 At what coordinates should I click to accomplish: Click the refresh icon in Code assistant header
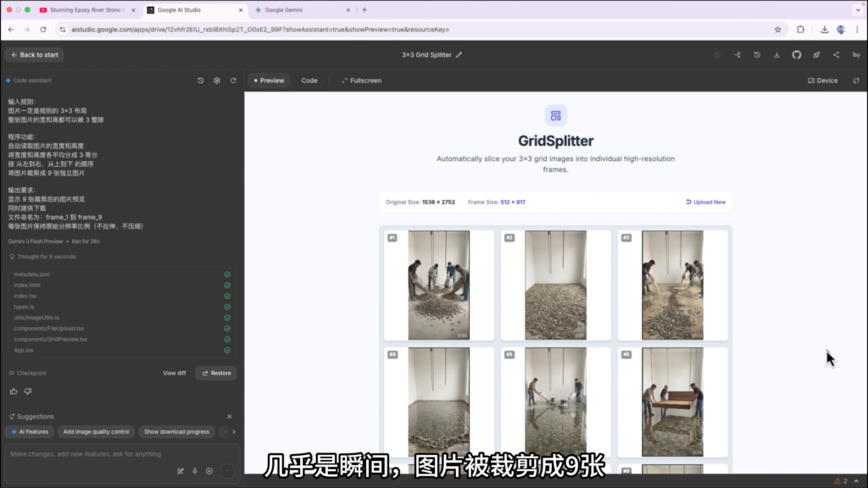(x=233, y=80)
